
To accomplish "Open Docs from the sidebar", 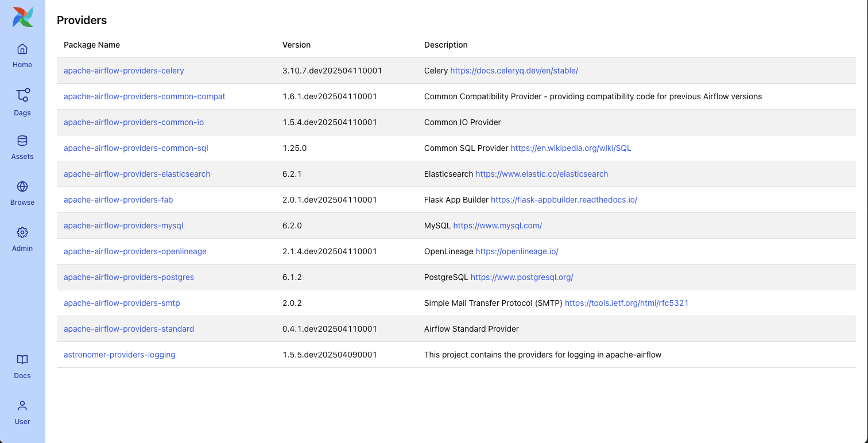I will pyautogui.click(x=22, y=367).
